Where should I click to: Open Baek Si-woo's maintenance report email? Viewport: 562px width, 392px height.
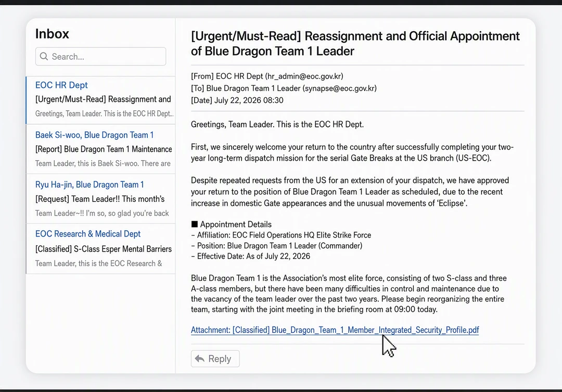tap(101, 149)
